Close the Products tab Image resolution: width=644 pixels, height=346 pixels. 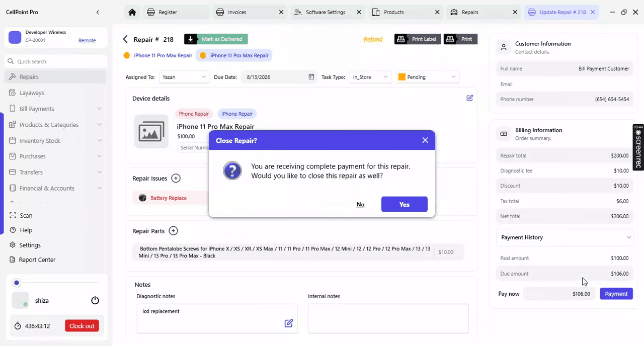[437, 12]
